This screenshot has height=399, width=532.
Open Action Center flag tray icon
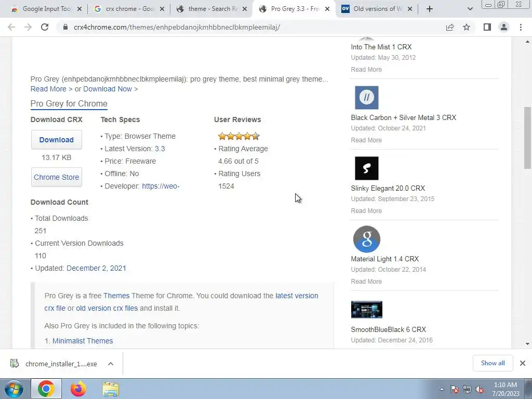(x=454, y=389)
